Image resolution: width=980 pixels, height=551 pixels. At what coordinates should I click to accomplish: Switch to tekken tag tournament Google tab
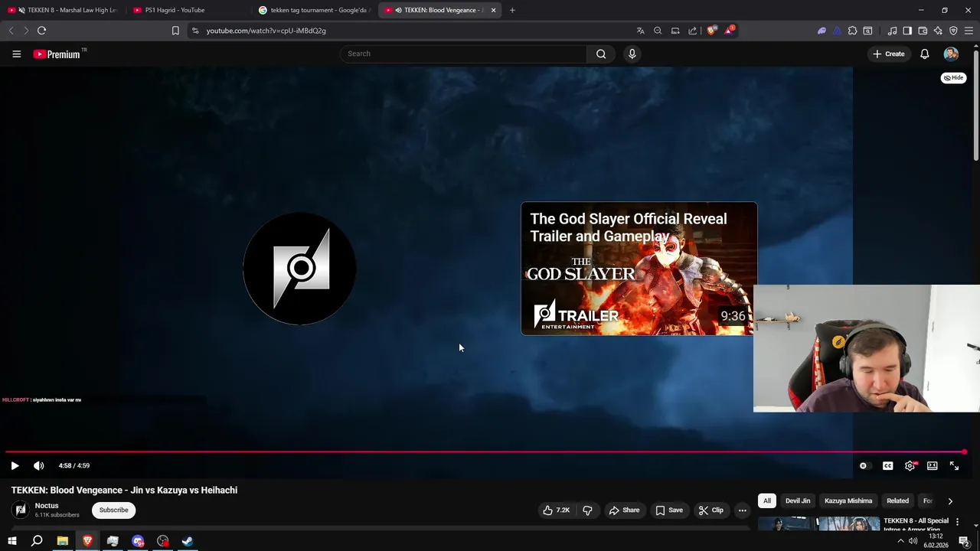pyautogui.click(x=313, y=10)
